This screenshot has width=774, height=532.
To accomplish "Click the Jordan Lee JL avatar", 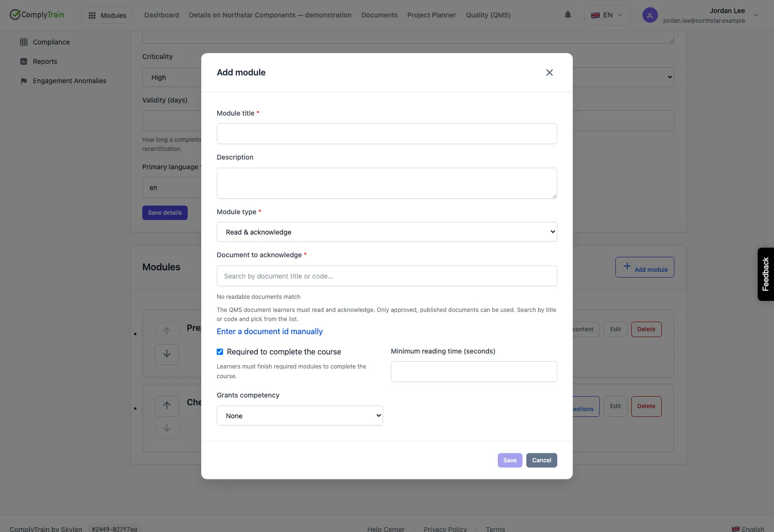I will tap(650, 15).
